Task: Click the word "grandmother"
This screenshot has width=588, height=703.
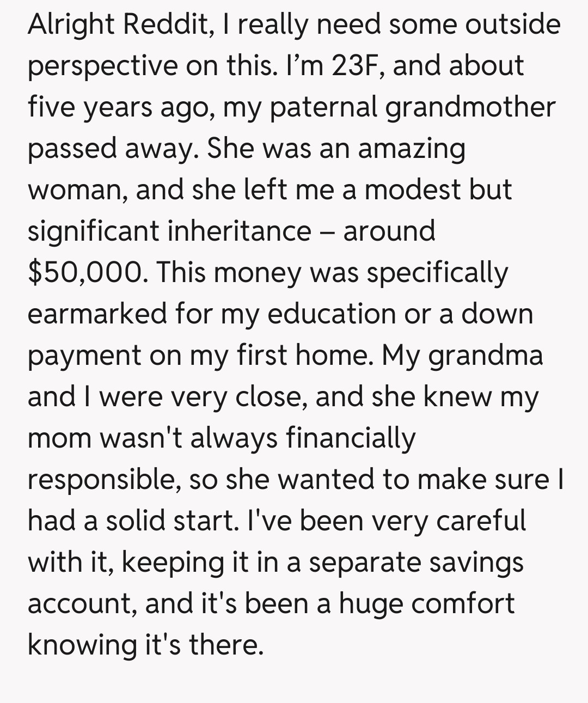Action: click(x=470, y=108)
